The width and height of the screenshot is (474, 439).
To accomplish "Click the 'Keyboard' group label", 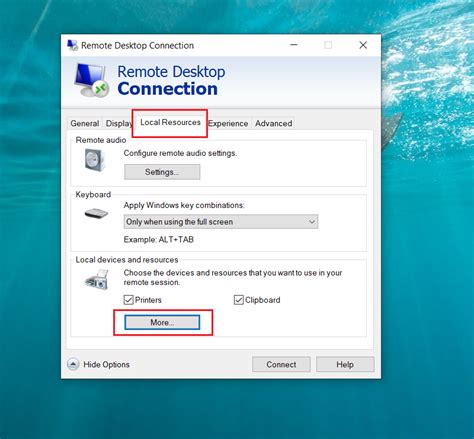I will tap(93, 194).
